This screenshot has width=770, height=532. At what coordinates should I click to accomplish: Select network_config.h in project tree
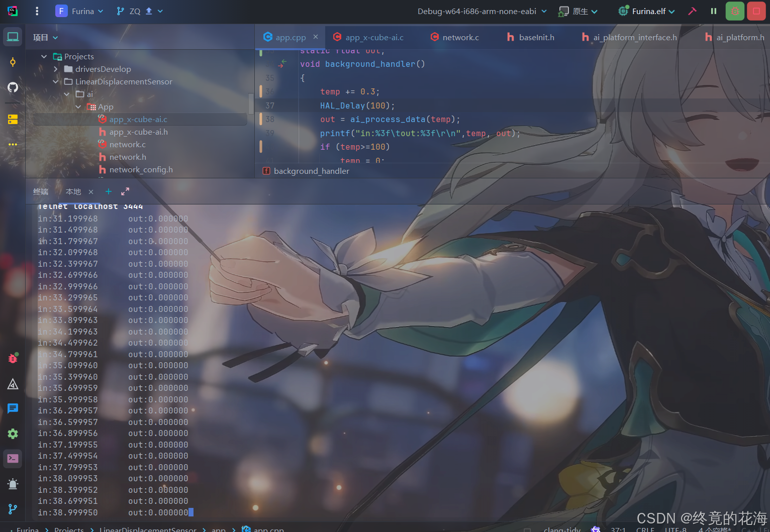[141, 169]
